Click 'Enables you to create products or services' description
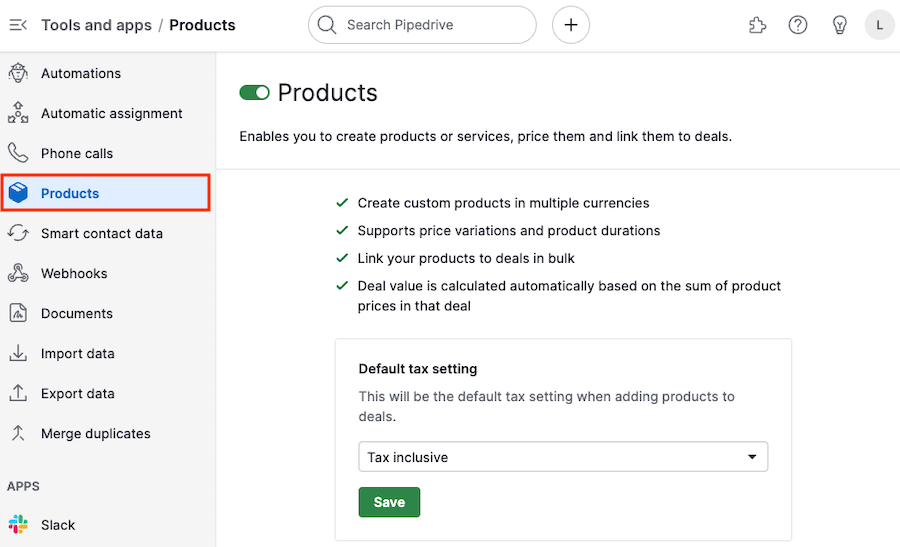 pos(486,136)
